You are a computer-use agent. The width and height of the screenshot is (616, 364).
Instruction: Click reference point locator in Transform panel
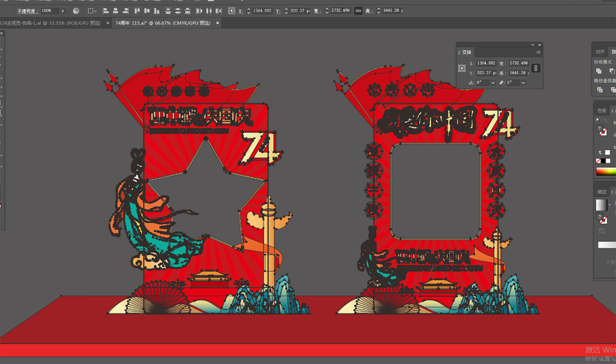[x=461, y=68]
